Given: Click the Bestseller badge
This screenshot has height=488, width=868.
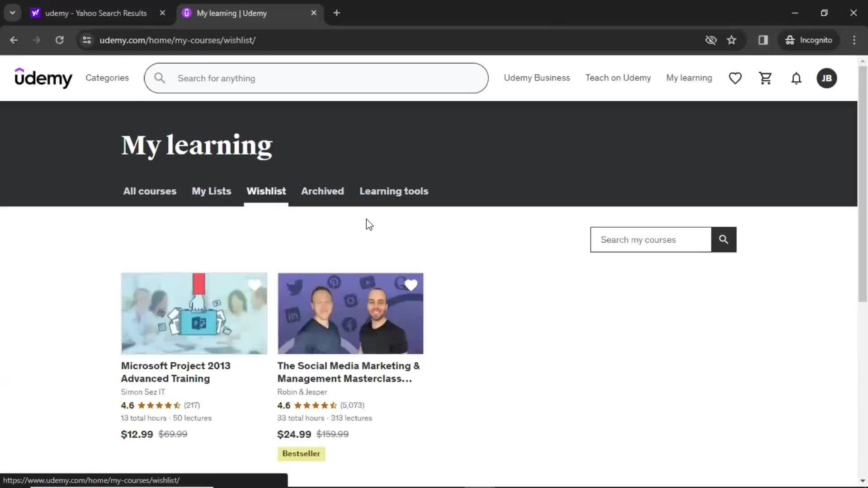Looking at the screenshot, I should (301, 454).
